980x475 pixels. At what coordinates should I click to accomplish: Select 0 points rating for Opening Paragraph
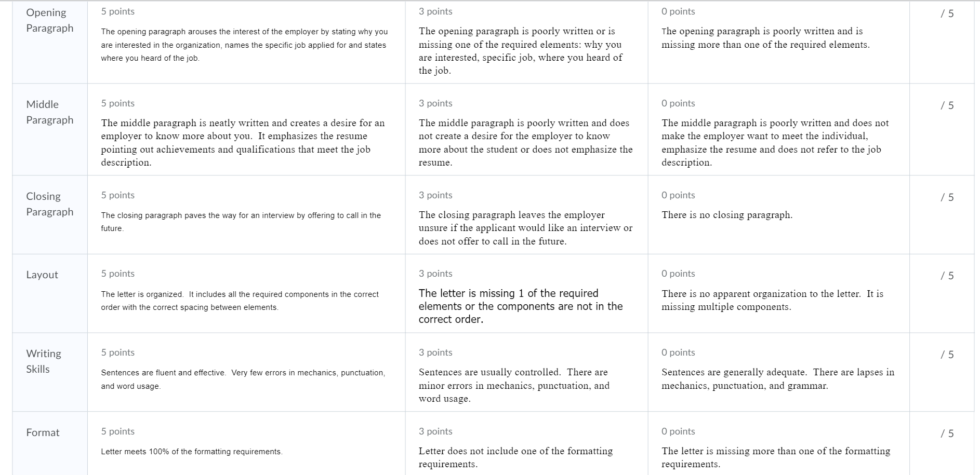pyautogui.click(x=778, y=42)
